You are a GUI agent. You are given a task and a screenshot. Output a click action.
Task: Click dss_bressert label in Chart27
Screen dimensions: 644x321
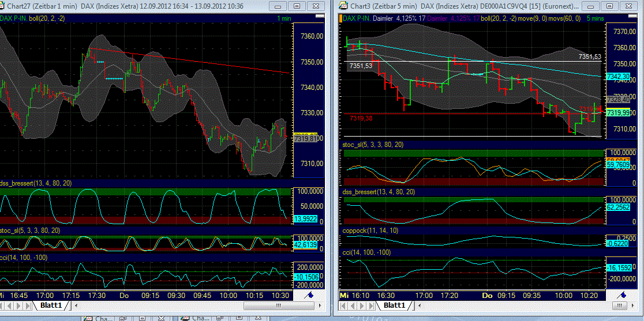coord(36,183)
